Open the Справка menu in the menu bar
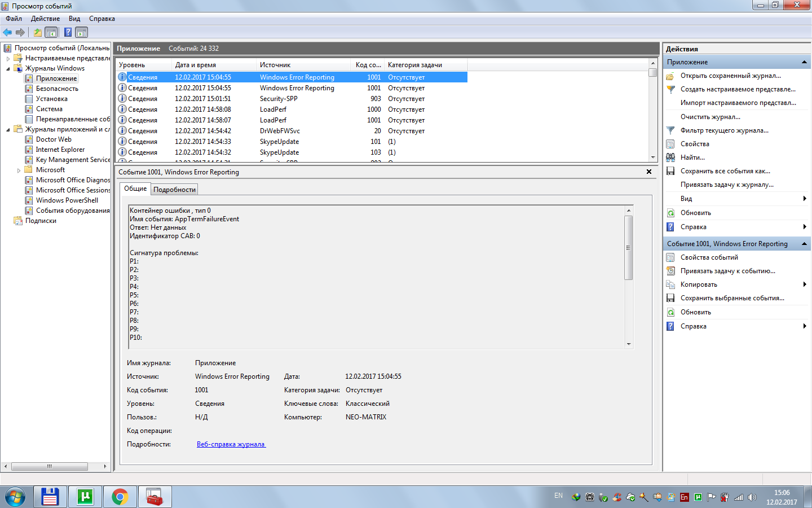Viewport: 812px width, 508px height. coord(102,19)
